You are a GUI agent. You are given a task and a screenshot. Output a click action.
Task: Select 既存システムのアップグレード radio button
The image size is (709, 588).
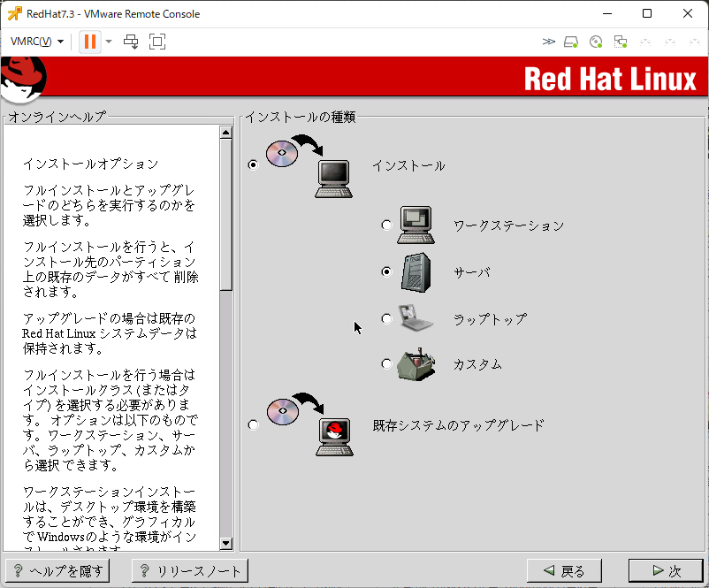click(253, 424)
